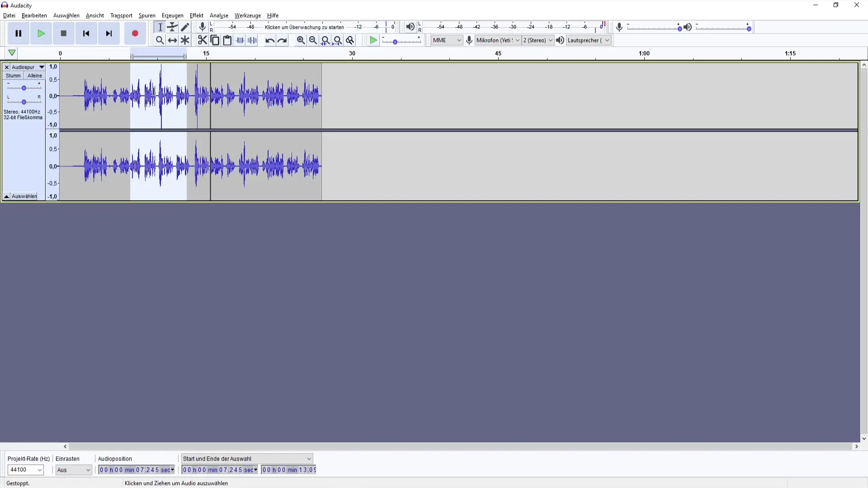Viewport: 868px width, 488px height.
Task: Adjust the recording volume slider
Action: point(654,28)
